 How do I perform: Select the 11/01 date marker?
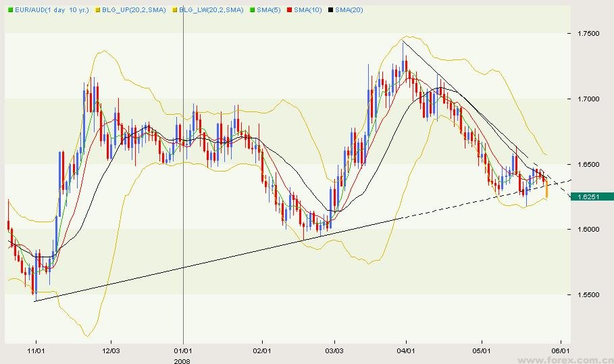[36, 351]
